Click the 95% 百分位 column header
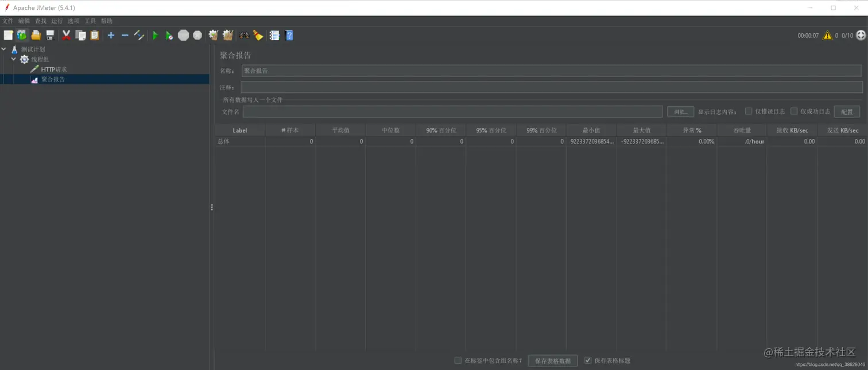This screenshot has height=370, width=868. point(491,130)
